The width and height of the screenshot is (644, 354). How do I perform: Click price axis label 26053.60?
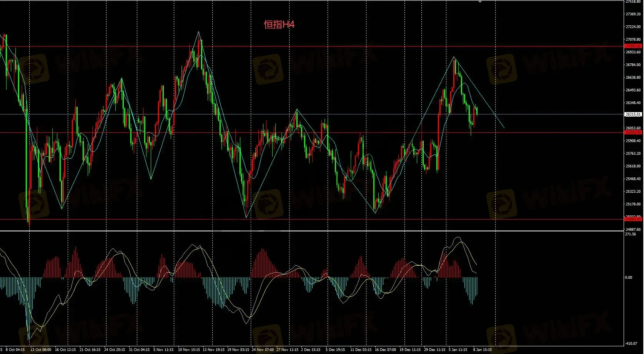coord(633,128)
